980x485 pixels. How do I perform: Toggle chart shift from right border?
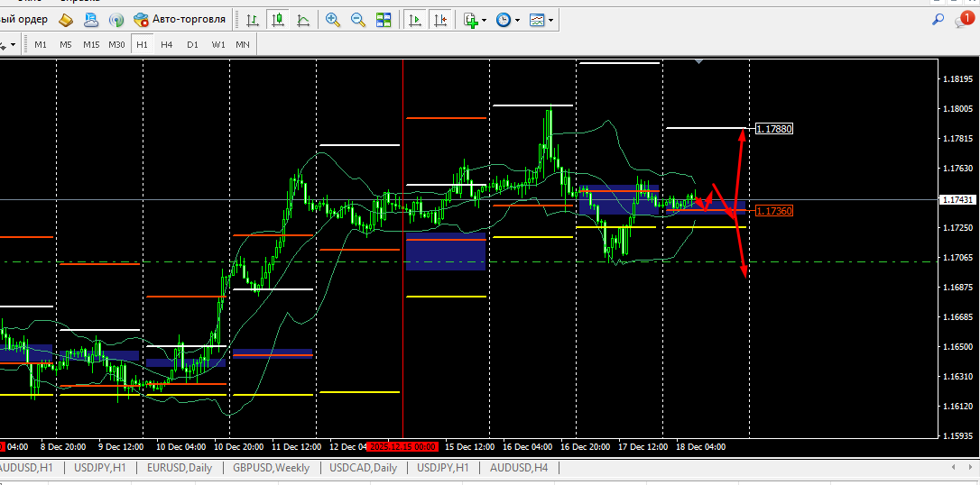[440, 20]
